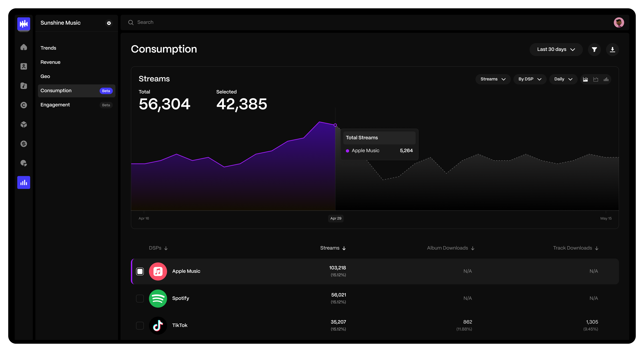The width and height of the screenshot is (644, 352).
Task: Open the Home icon in the sidebar
Action: coord(24,47)
